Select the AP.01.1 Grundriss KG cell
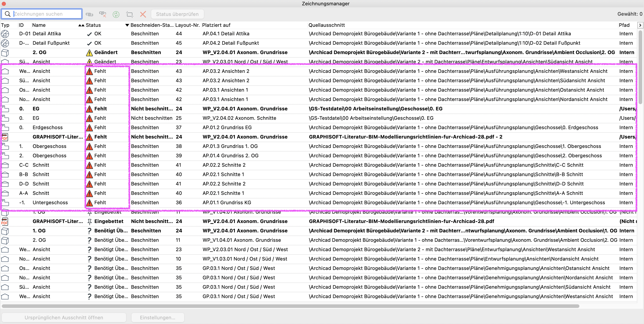This screenshot has height=324, width=644. pos(227,203)
